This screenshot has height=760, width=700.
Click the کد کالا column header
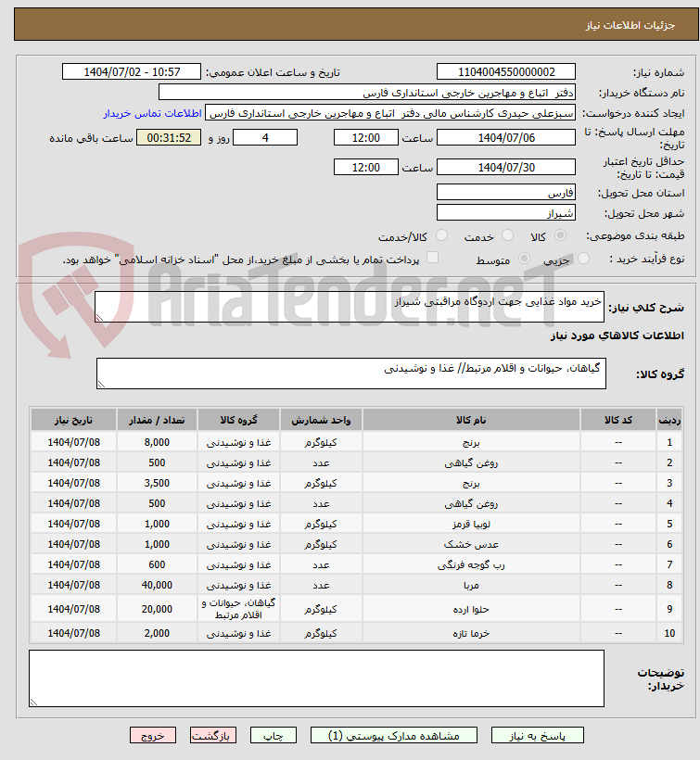[618, 420]
